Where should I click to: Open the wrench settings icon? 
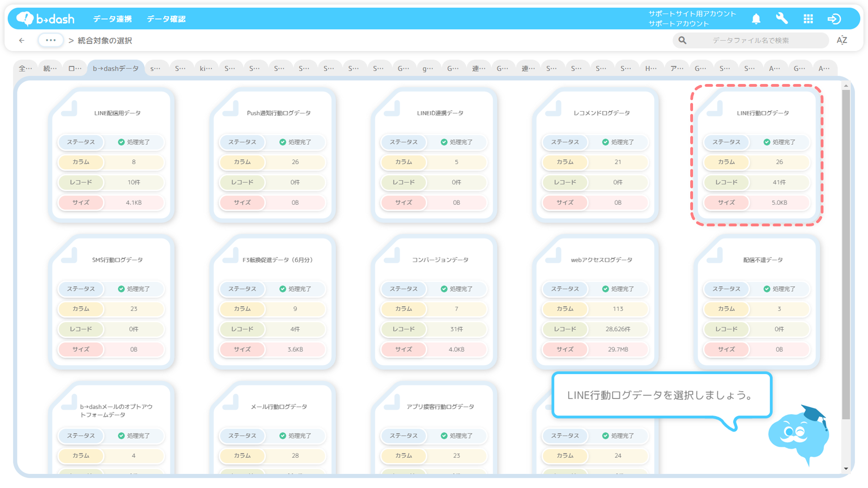782,18
